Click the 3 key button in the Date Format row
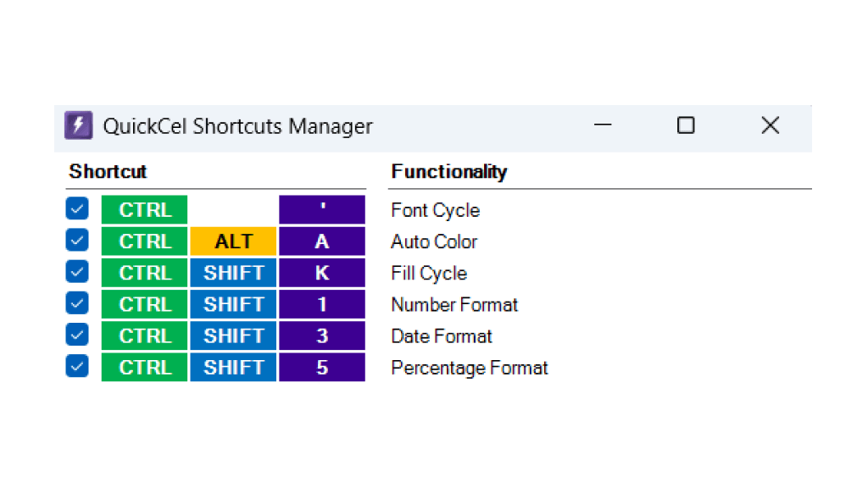 tap(322, 335)
